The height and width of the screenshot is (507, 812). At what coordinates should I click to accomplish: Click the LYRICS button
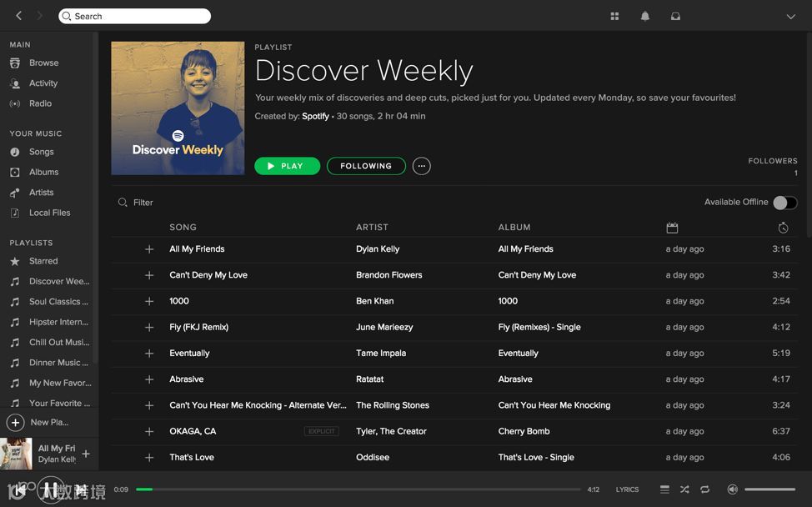click(x=627, y=489)
